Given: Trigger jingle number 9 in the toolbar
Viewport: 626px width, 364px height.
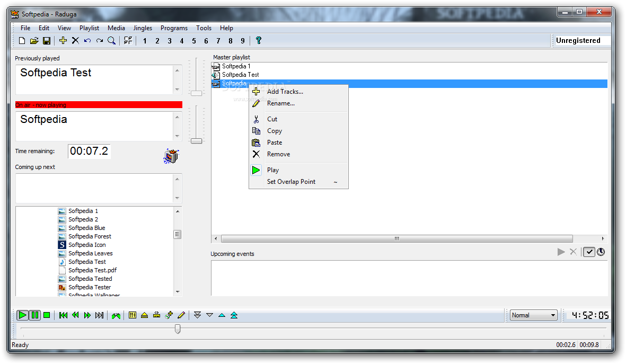Looking at the screenshot, I should pos(243,41).
